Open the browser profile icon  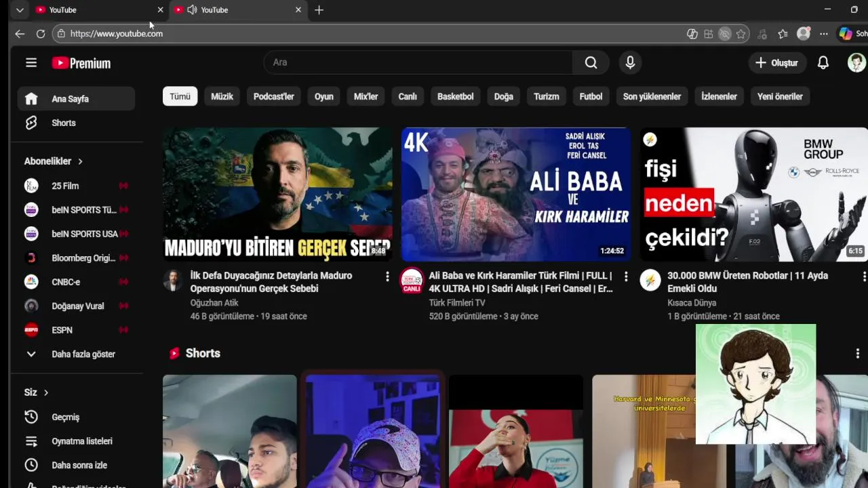(804, 34)
